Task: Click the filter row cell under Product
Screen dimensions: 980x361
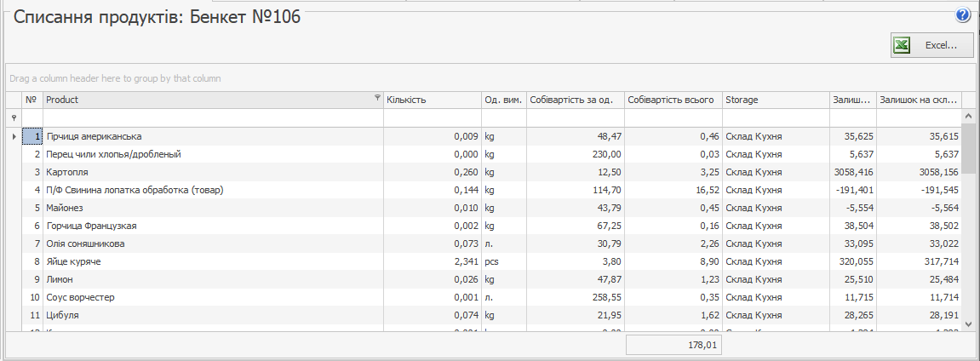Action: pos(213,117)
